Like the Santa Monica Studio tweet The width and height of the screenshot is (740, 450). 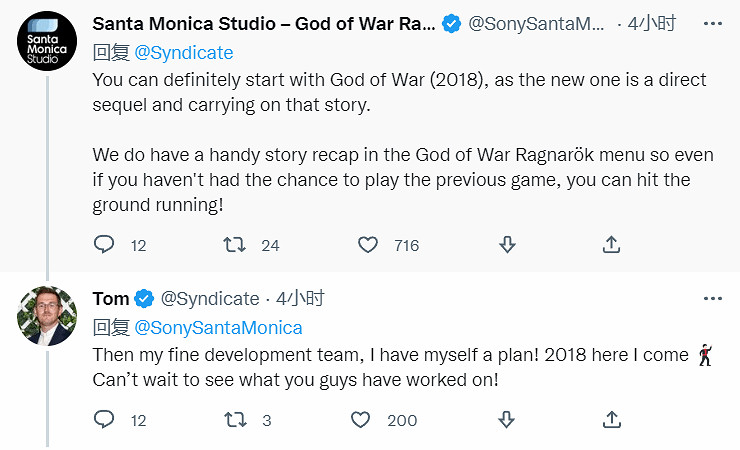pyautogui.click(x=368, y=244)
